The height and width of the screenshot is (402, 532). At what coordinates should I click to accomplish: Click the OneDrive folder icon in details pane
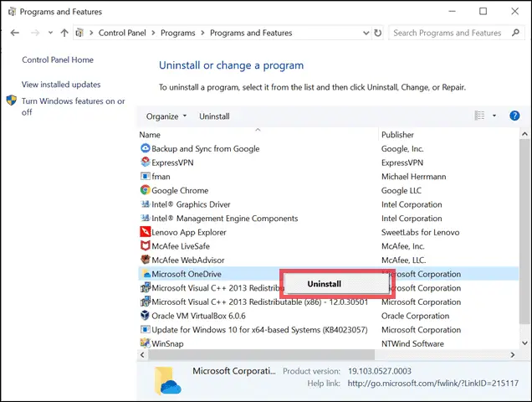coord(167,380)
